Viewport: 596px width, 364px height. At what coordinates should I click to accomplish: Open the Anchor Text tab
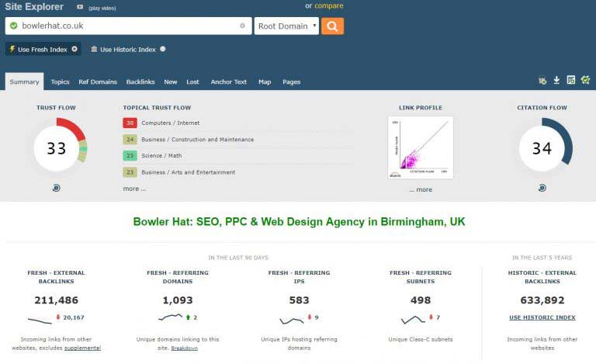click(x=228, y=81)
